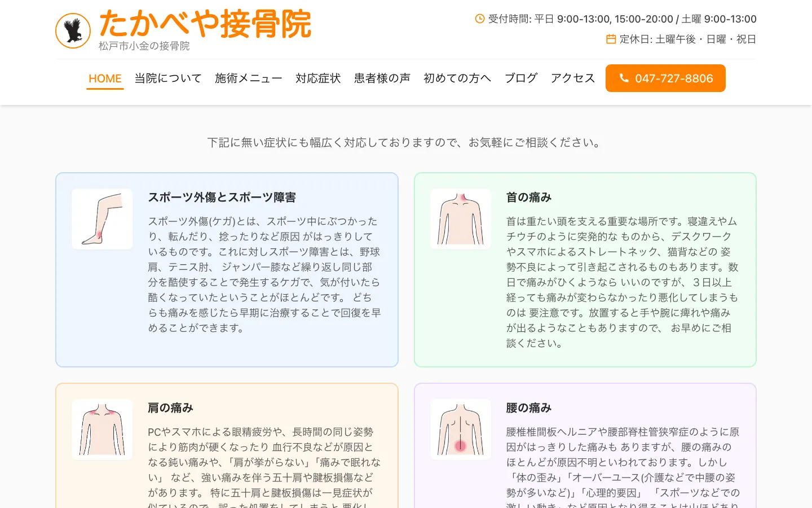Open the shoulder illustration for 肩の痛み

pyautogui.click(x=102, y=430)
